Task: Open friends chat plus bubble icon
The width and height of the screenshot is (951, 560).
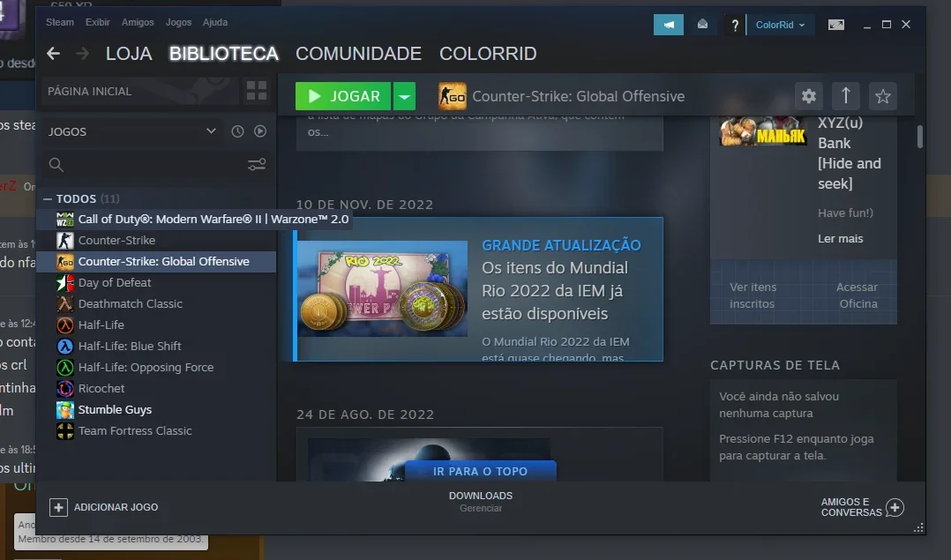Action: [x=895, y=507]
